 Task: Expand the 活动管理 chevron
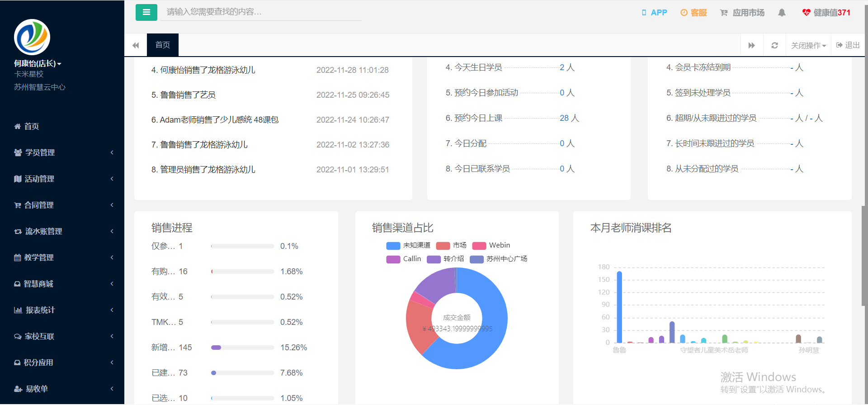point(112,179)
